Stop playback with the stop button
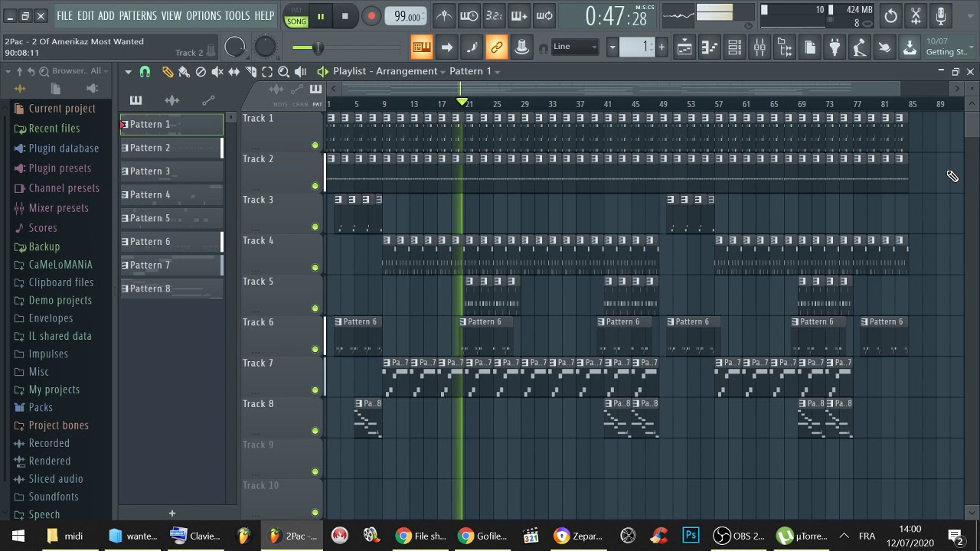The height and width of the screenshot is (551, 980). 345,16
